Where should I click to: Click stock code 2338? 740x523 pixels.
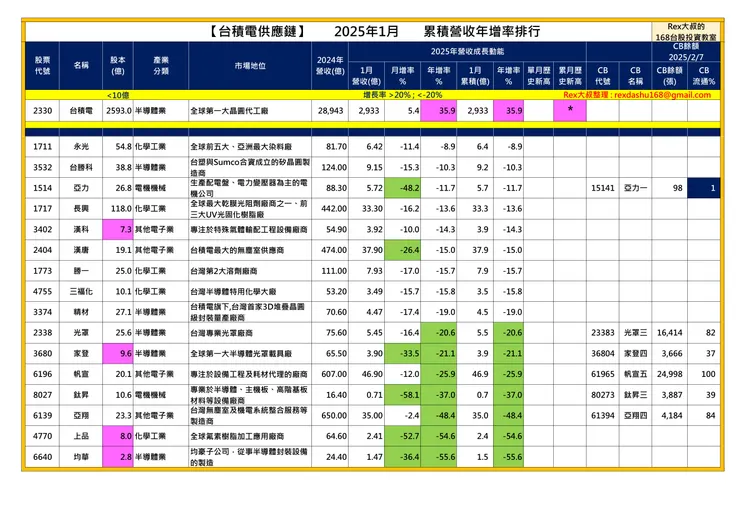tap(42, 333)
